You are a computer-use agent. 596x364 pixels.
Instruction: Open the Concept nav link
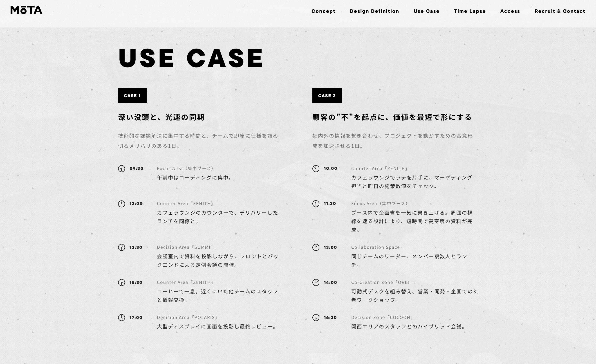(323, 11)
